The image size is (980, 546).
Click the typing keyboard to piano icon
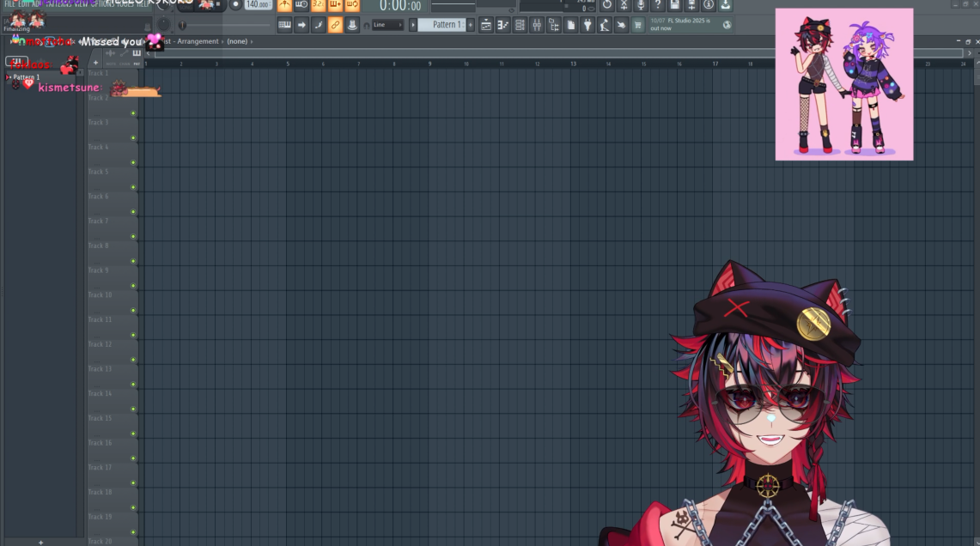[x=284, y=25]
